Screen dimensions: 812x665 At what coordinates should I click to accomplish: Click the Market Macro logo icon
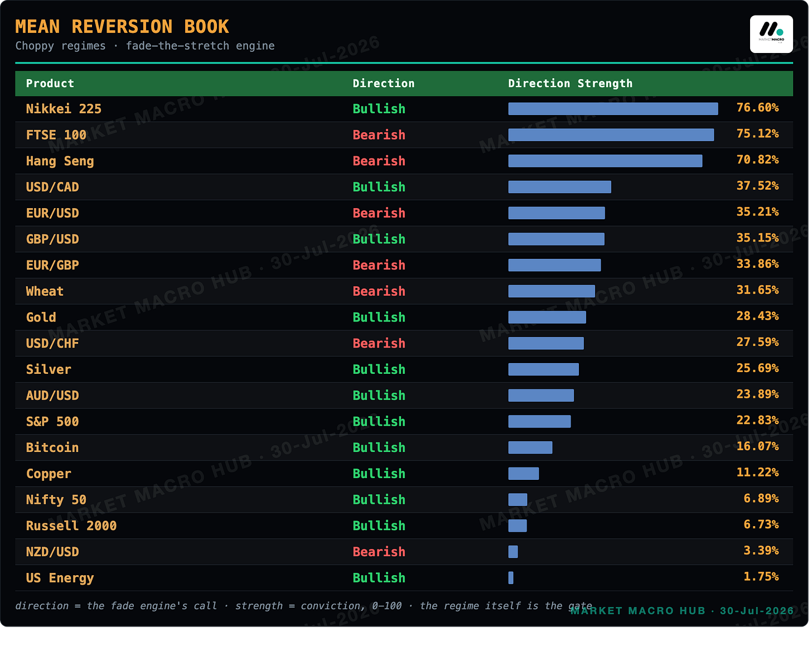(771, 34)
